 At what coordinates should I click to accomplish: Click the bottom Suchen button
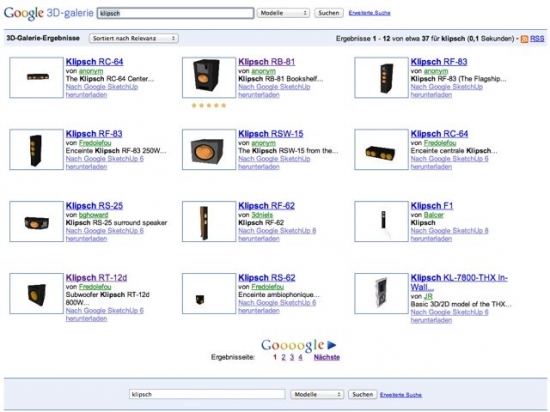363,394
